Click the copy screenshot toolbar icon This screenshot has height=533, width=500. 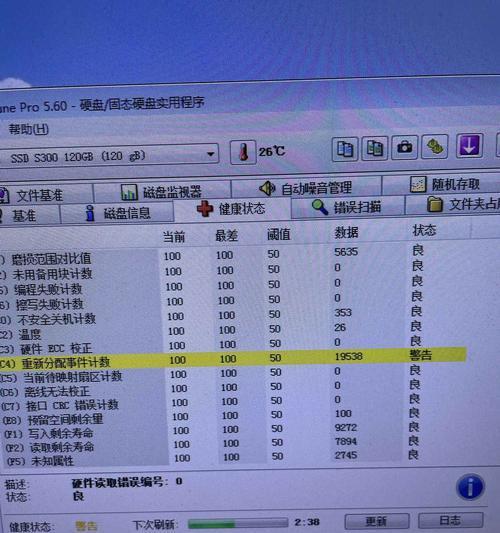(x=375, y=148)
